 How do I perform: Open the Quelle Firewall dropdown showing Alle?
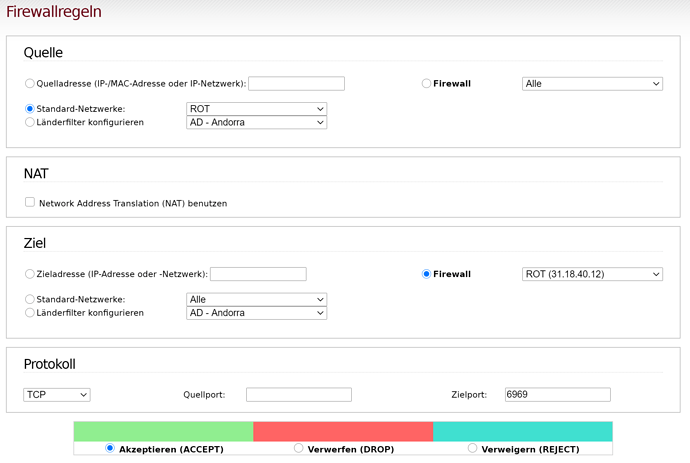click(x=592, y=84)
